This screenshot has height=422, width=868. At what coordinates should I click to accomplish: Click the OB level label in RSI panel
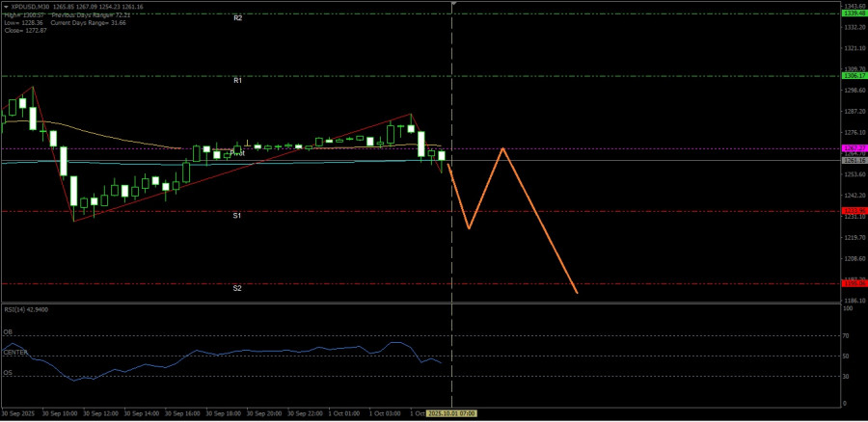(x=8, y=332)
